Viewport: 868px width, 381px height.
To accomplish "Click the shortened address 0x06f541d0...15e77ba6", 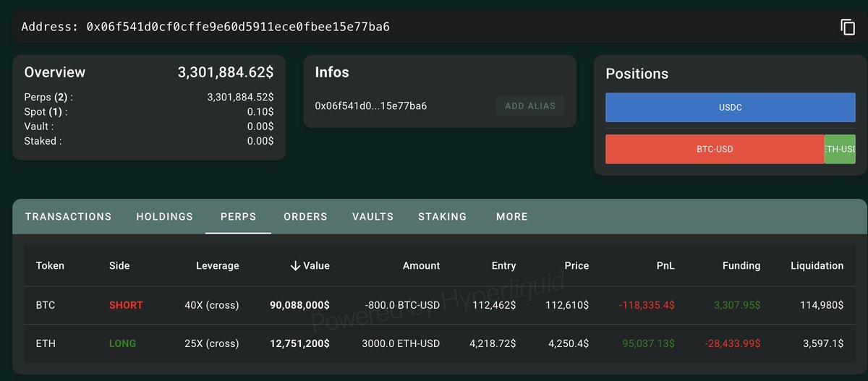I will (x=370, y=106).
